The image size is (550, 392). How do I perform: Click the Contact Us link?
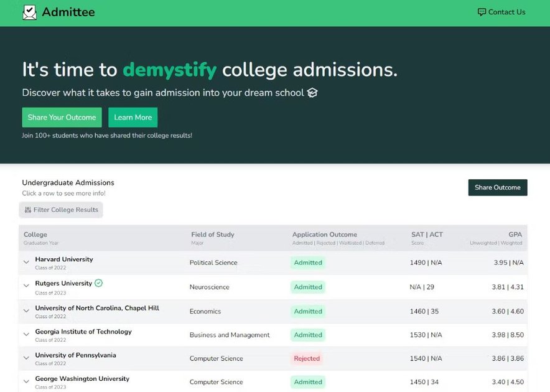[506, 11]
